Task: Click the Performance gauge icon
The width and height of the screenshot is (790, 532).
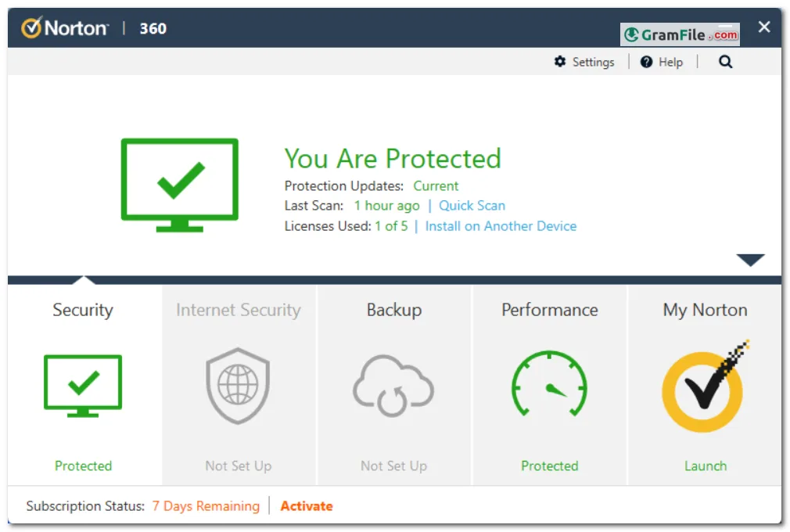Action: [x=549, y=384]
